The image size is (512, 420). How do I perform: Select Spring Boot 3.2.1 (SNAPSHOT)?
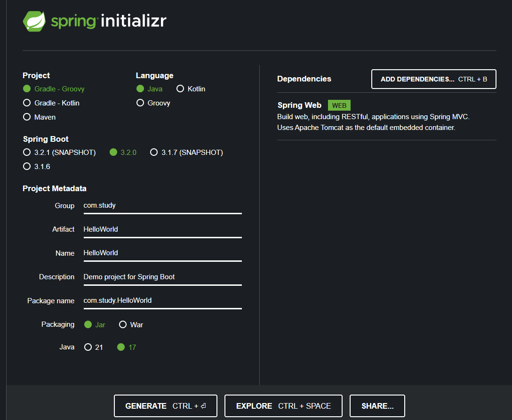pos(59,152)
